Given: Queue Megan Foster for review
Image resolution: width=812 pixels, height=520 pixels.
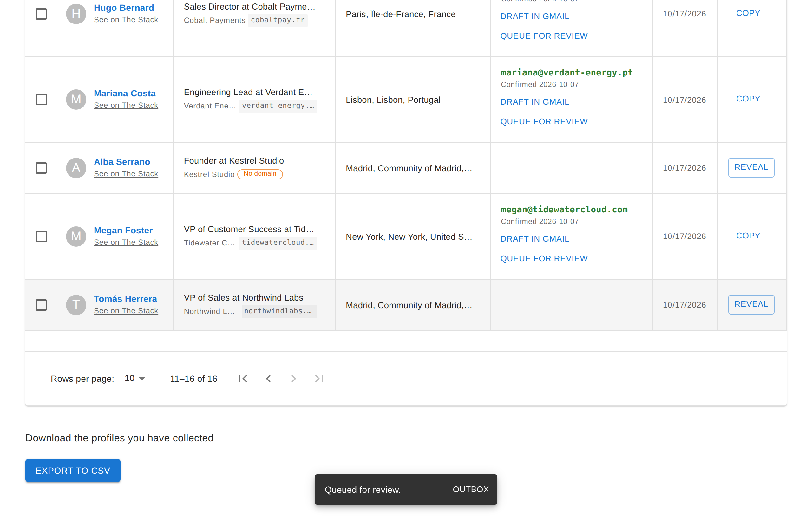Looking at the screenshot, I should coord(544,258).
